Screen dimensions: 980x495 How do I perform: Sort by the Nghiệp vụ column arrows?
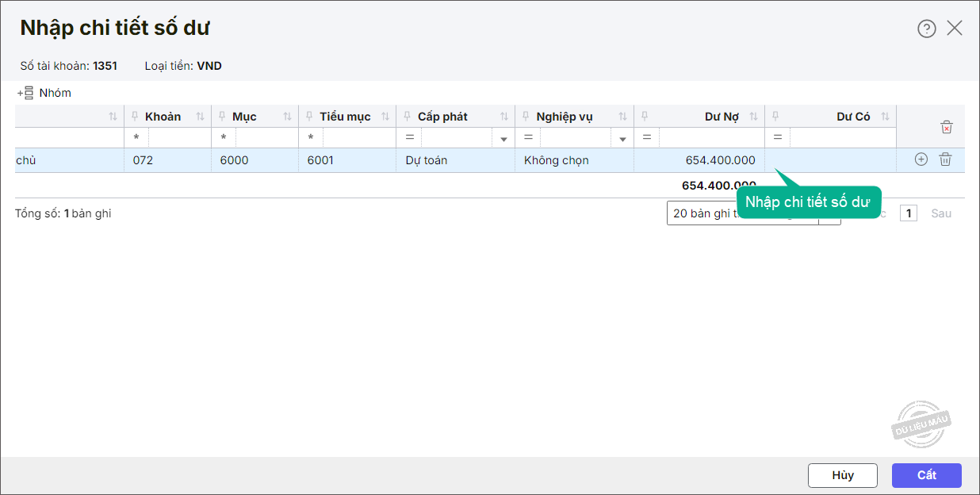(x=623, y=117)
